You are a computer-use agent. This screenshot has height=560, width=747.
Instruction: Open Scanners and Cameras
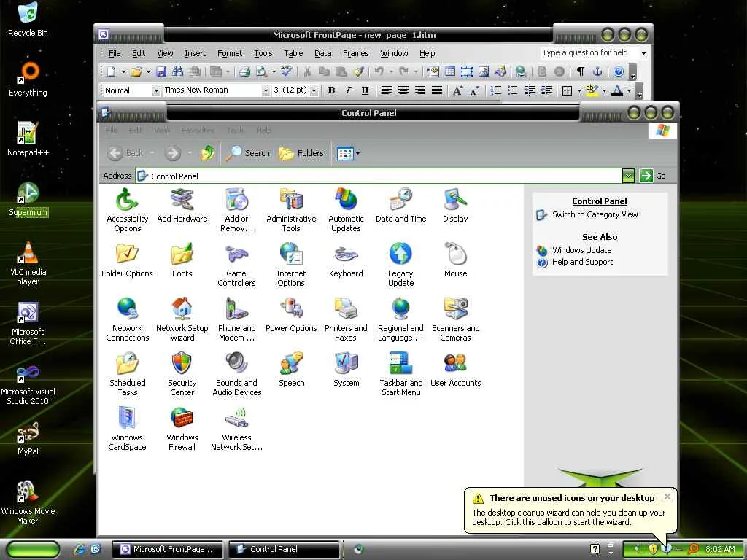point(455,319)
